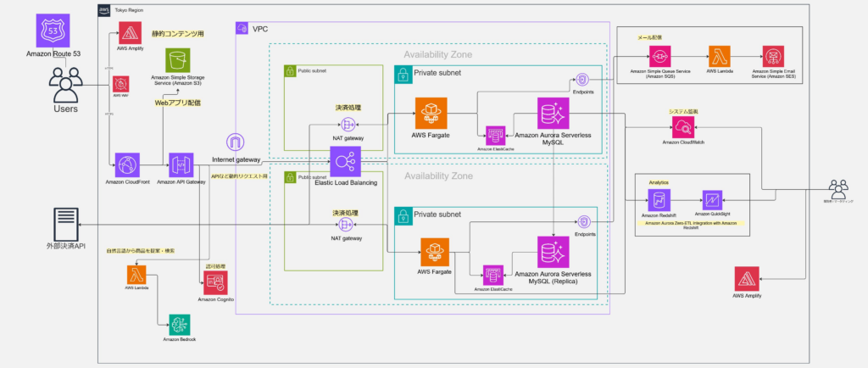The image size is (868, 368).
Task: Click the Internet gateway text label
Action: [x=236, y=160]
